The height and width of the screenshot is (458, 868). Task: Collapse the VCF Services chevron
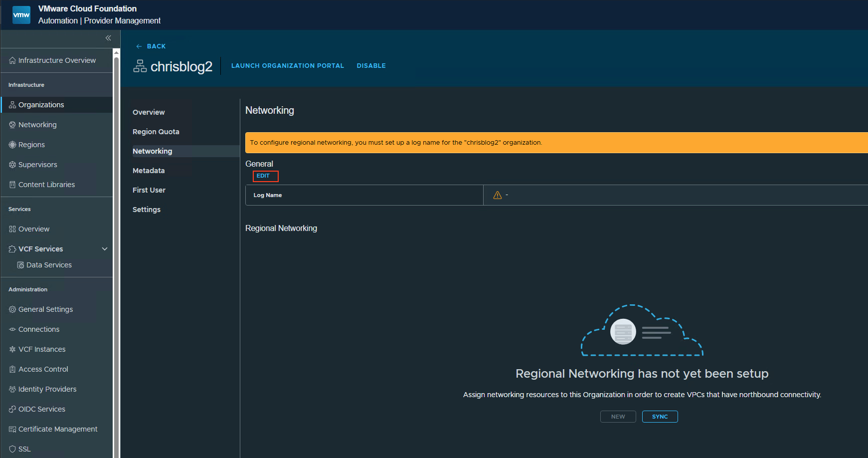[105, 249]
